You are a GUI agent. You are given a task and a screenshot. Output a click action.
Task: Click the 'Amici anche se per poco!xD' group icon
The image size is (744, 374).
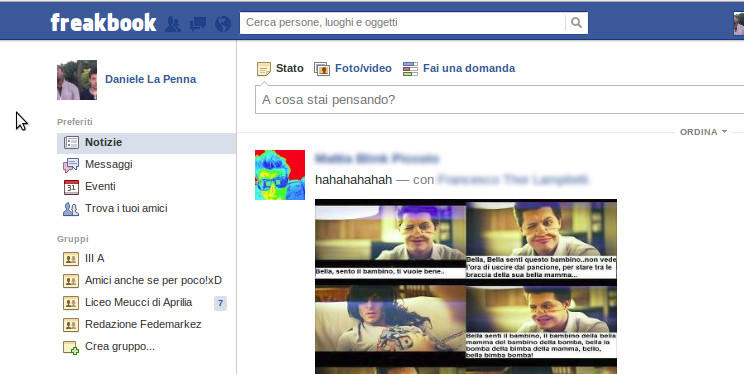(x=71, y=281)
